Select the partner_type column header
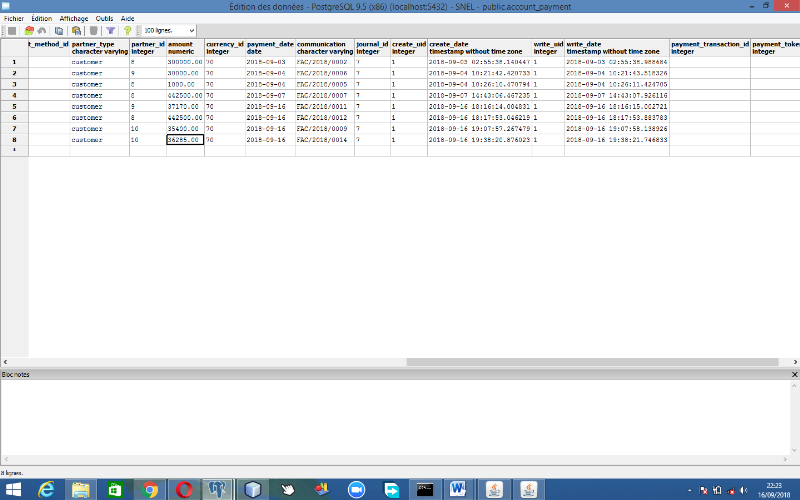Viewport: 800px width, 500px height. coord(99,48)
